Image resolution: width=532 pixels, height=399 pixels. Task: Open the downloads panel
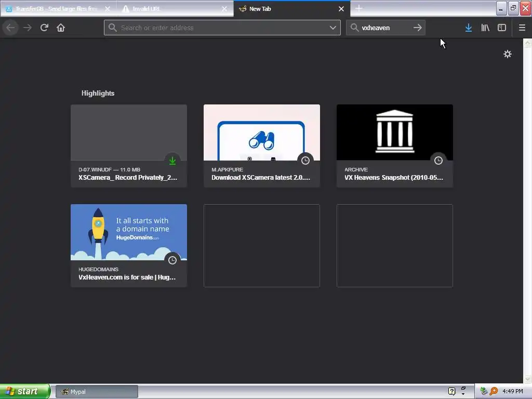point(469,28)
